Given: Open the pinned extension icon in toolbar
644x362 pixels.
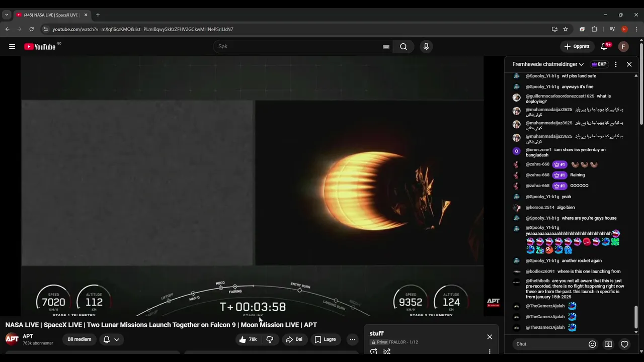Looking at the screenshot, I should [x=582, y=29].
